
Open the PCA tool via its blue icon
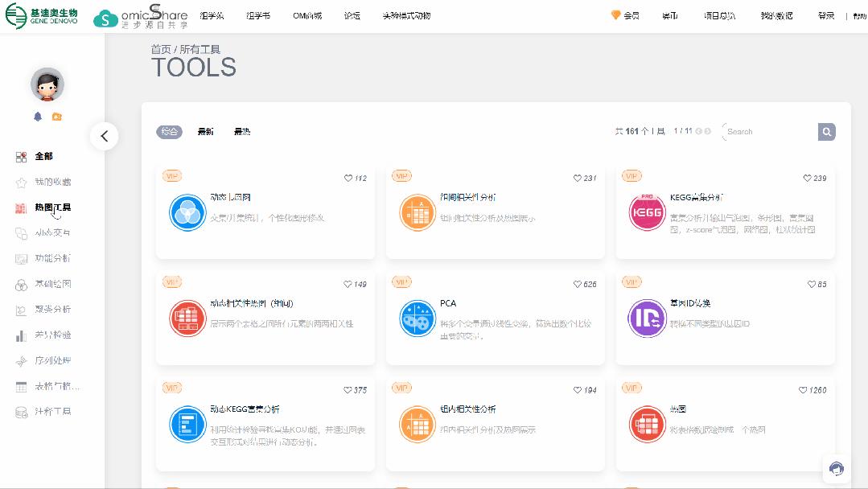pyautogui.click(x=418, y=318)
